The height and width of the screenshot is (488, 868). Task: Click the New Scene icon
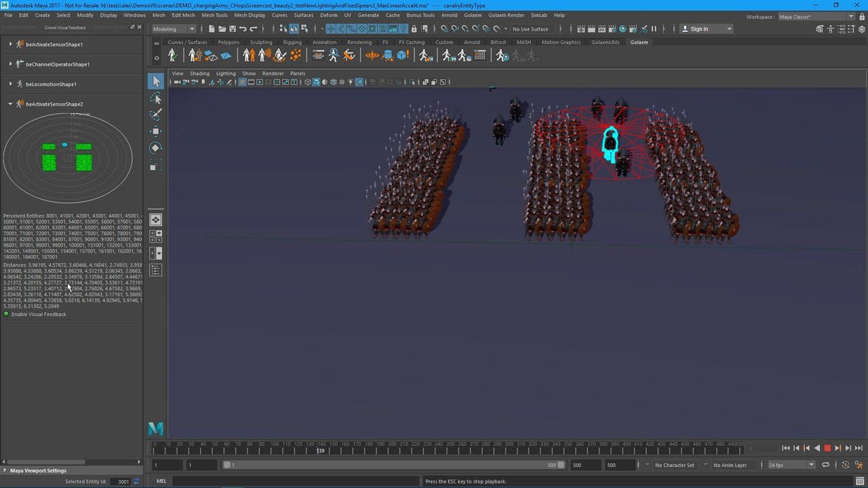[x=212, y=29]
